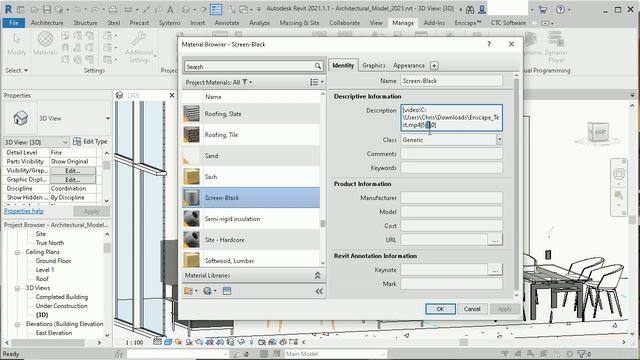Collapse Elevations in Project Browser
640x360 pixels.
tap(18, 324)
